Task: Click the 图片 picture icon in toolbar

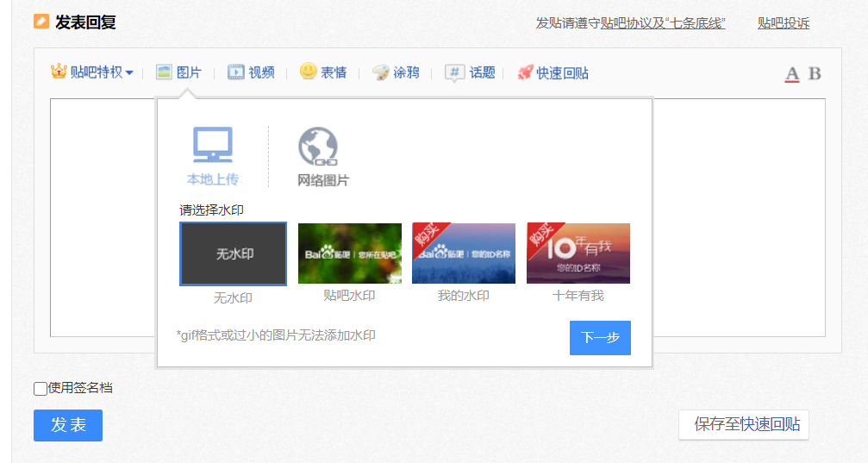Action: tap(165, 72)
